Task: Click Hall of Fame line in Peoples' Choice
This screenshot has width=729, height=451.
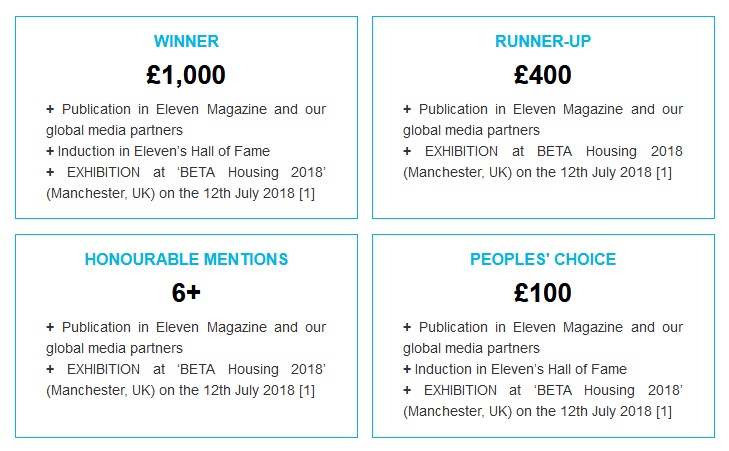Action: [515, 369]
